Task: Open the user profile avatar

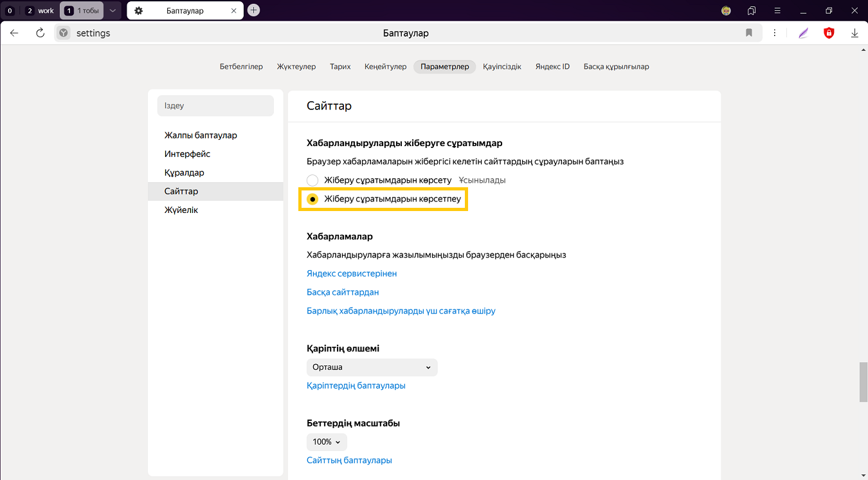Action: pos(726,10)
